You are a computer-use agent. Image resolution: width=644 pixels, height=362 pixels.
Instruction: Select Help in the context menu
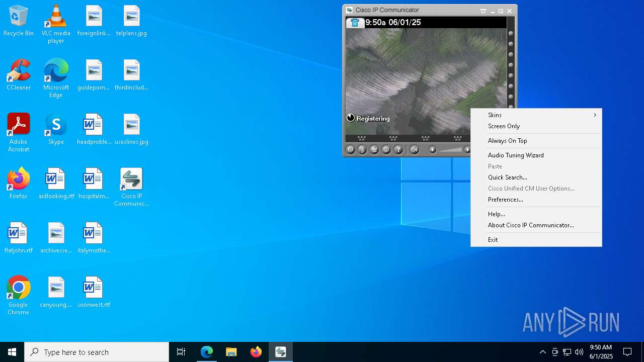pyautogui.click(x=536, y=214)
